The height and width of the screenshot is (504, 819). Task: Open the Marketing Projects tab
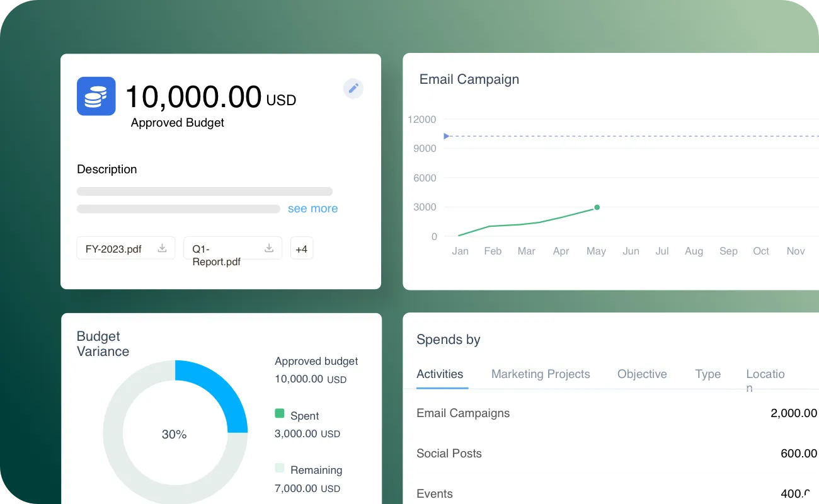(541, 374)
